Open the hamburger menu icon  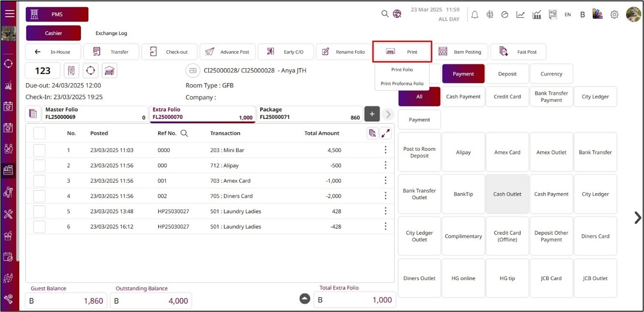click(10, 14)
